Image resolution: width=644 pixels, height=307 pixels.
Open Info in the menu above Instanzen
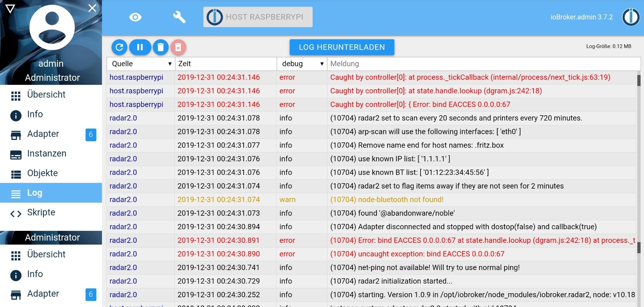tap(51, 114)
